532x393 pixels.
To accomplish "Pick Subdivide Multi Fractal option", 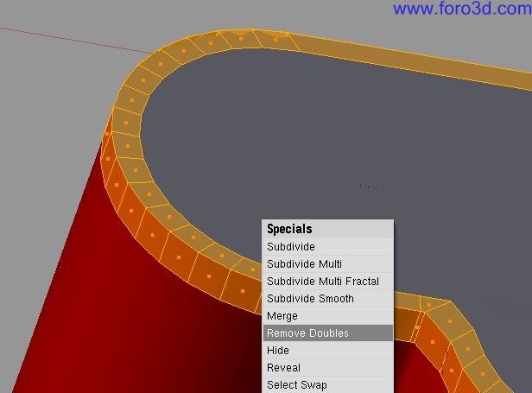I will pos(328,282).
